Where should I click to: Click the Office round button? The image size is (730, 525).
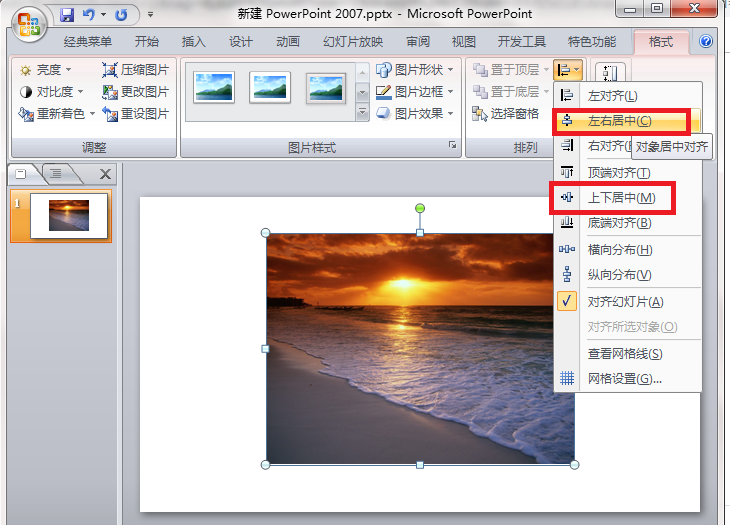click(x=29, y=24)
